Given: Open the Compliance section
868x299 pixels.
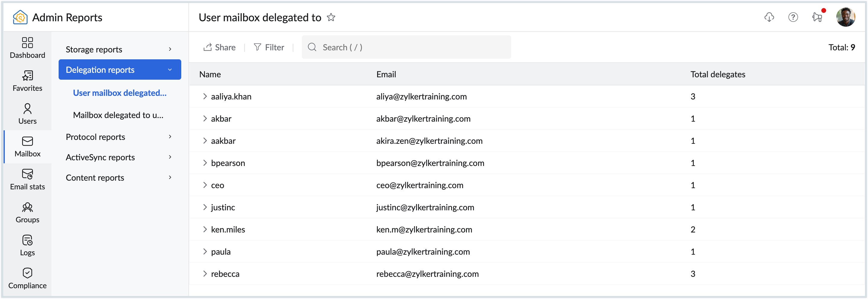Looking at the screenshot, I should [x=27, y=278].
